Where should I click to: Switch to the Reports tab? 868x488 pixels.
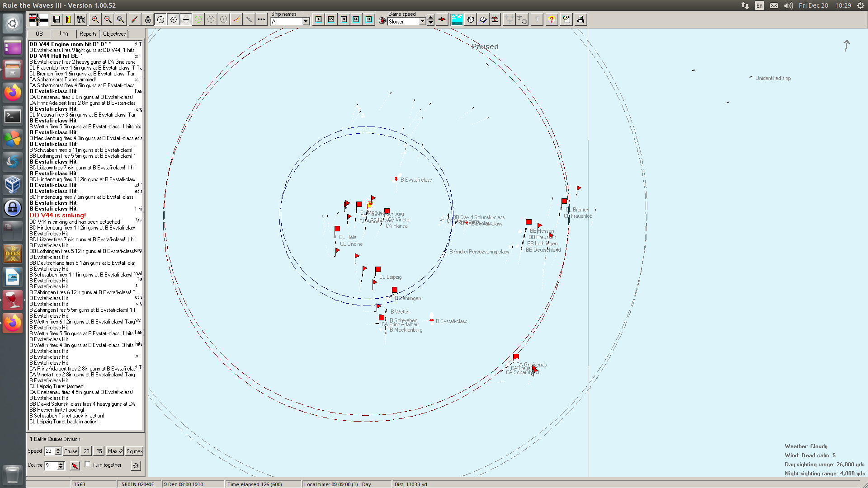pos(88,34)
